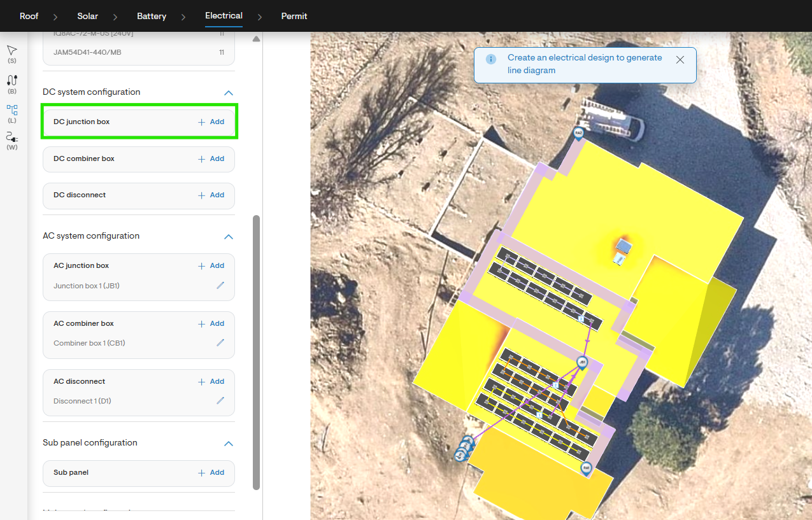Click the JB1 marker on the roof
The width and height of the screenshot is (812, 520).
581,362
